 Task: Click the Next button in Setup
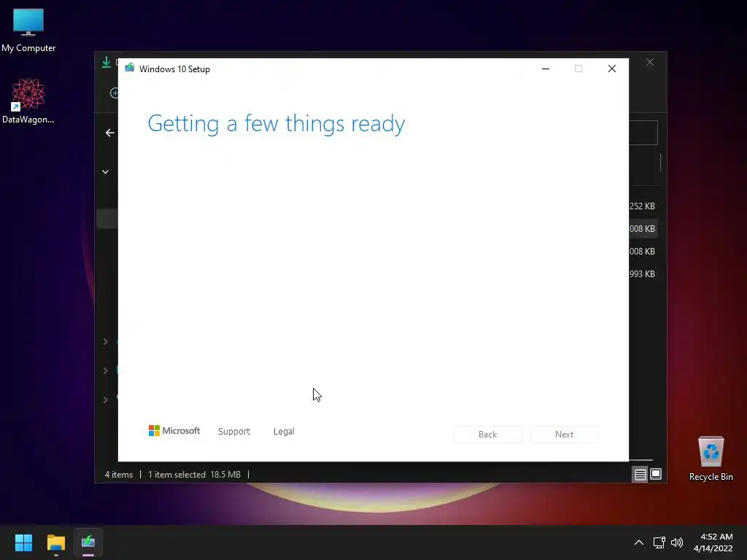coord(565,435)
